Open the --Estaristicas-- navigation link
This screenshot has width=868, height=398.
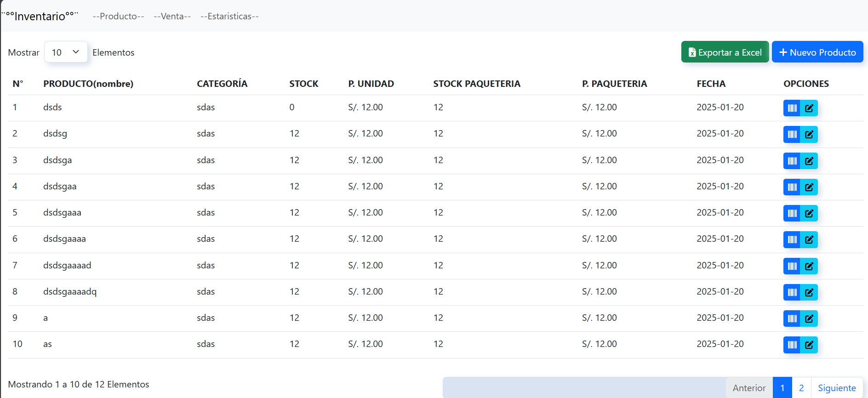tap(229, 16)
